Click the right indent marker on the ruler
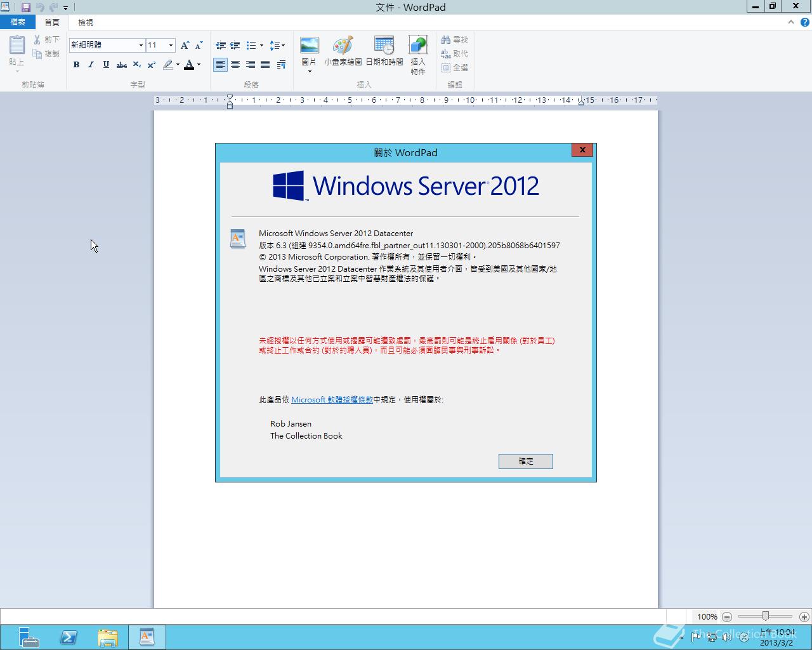The image size is (812, 650). (581, 102)
